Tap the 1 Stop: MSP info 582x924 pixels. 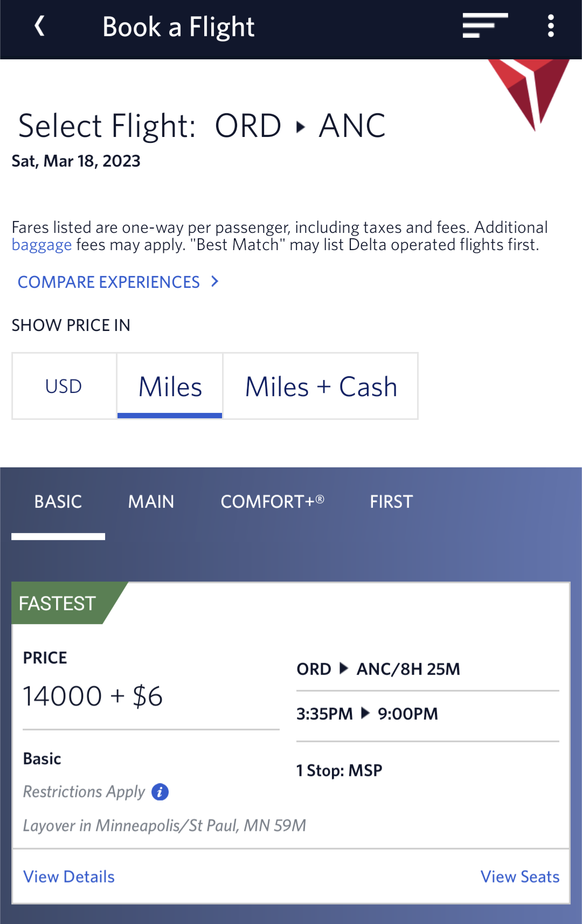(339, 770)
